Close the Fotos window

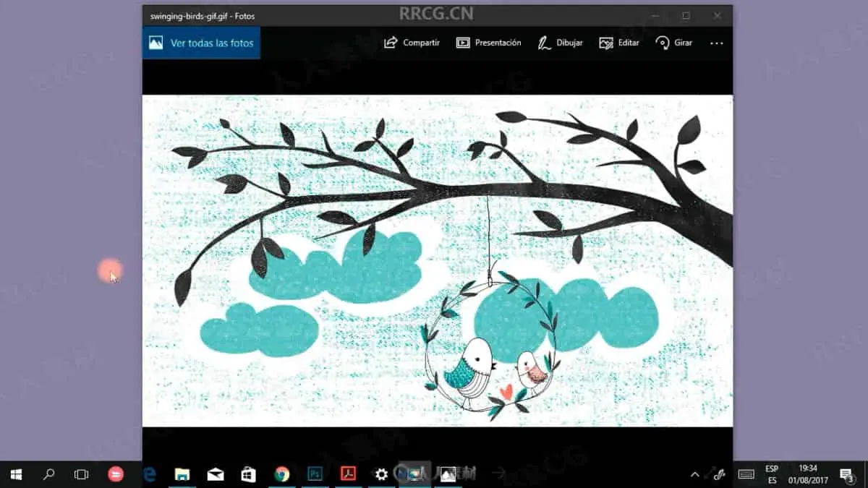[717, 15]
